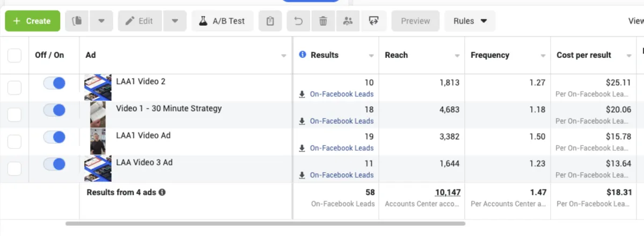644x236 pixels.
Task: Start an A/B Test
Action: (x=222, y=21)
